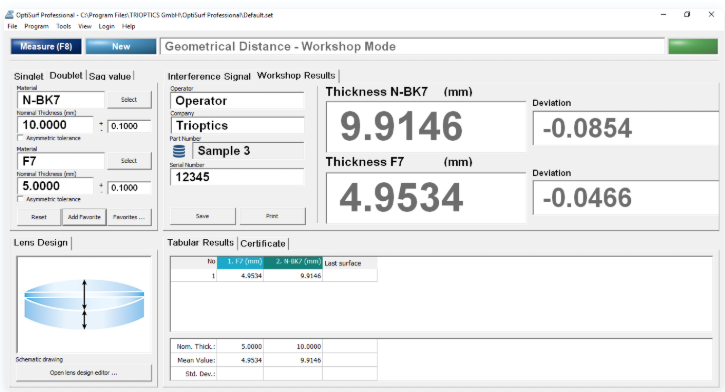725x392 pixels.
Task: Open the Tools menu
Action: (64, 26)
